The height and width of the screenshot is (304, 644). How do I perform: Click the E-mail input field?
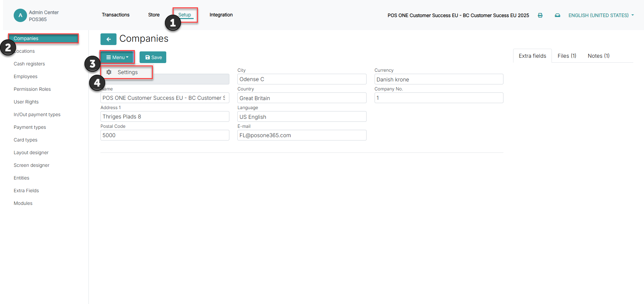pyautogui.click(x=302, y=135)
